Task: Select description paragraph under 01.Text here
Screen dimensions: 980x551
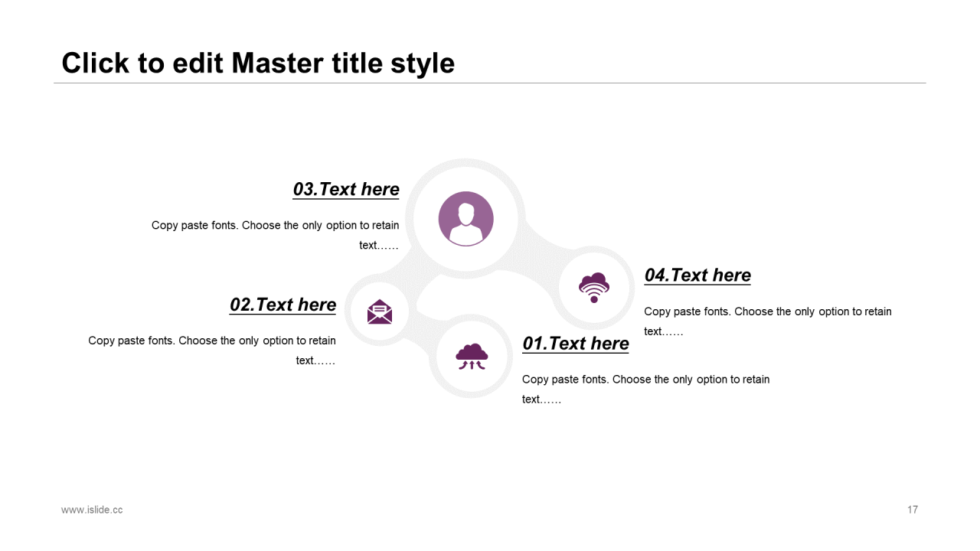Action: (646, 389)
